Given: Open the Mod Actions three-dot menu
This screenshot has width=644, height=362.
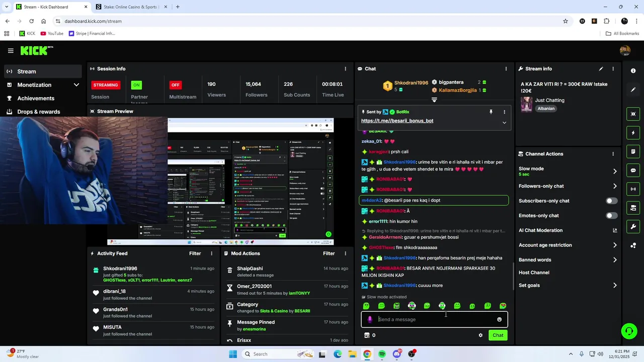Looking at the screenshot, I should point(345,253).
